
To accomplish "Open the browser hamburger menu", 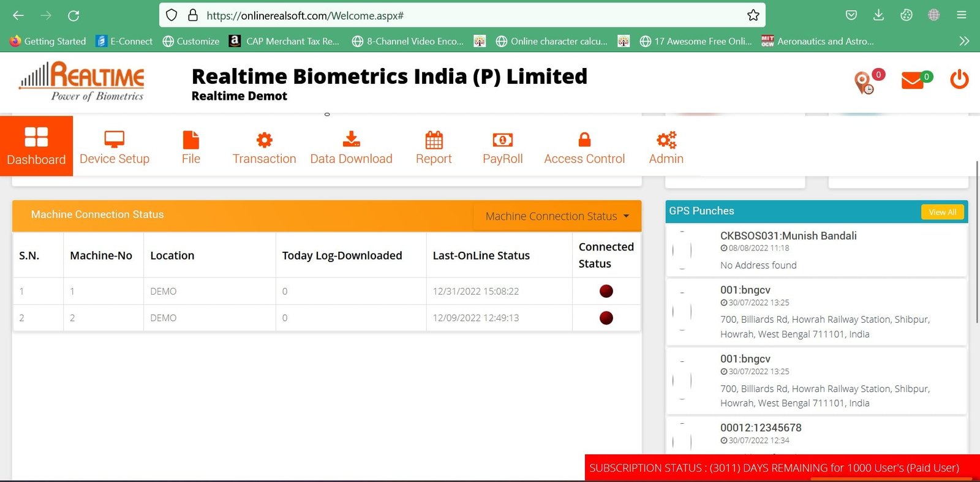I will [962, 15].
